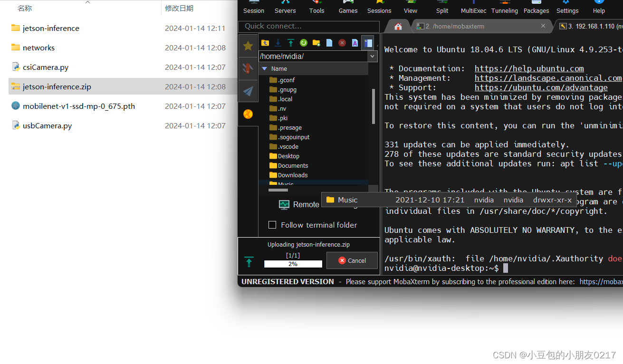Select networks folder in Explorer window
This screenshot has width=623, height=364.
pyautogui.click(x=123, y=48)
